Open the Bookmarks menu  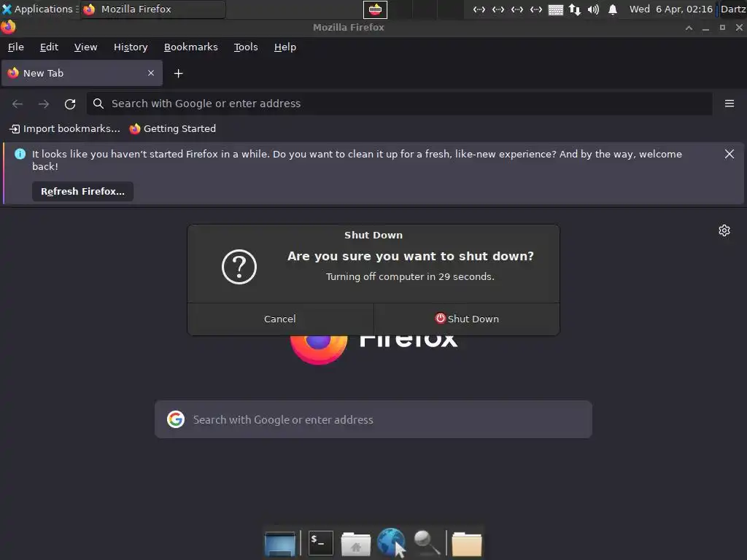coord(191,47)
